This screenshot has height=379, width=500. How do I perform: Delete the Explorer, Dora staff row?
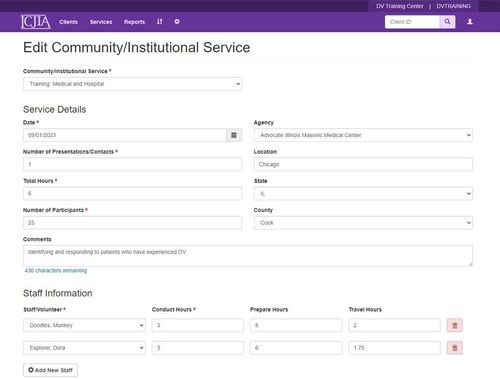coord(455,348)
